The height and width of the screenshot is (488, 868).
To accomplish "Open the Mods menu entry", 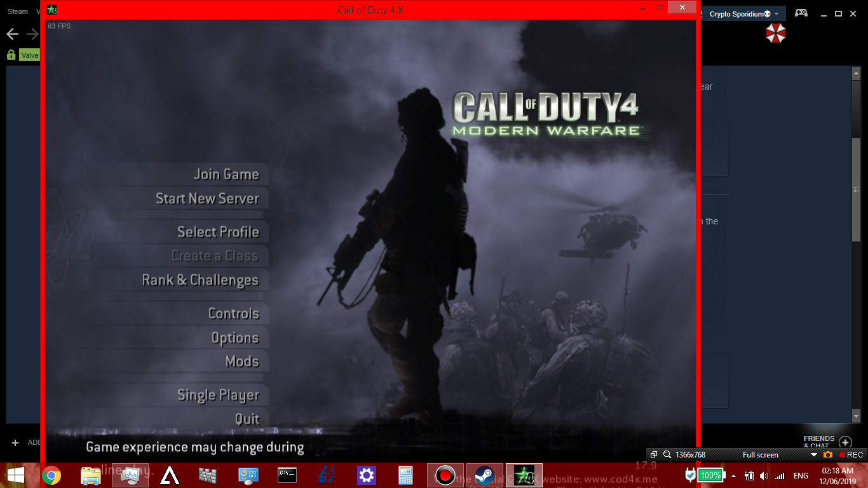I will pyautogui.click(x=242, y=362).
